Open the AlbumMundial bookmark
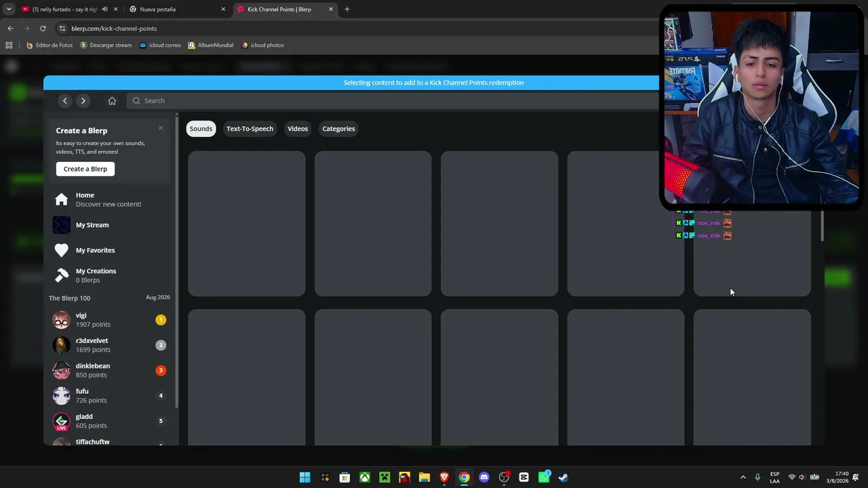868x488 pixels. pyautogui.click(x=210, y=45)
